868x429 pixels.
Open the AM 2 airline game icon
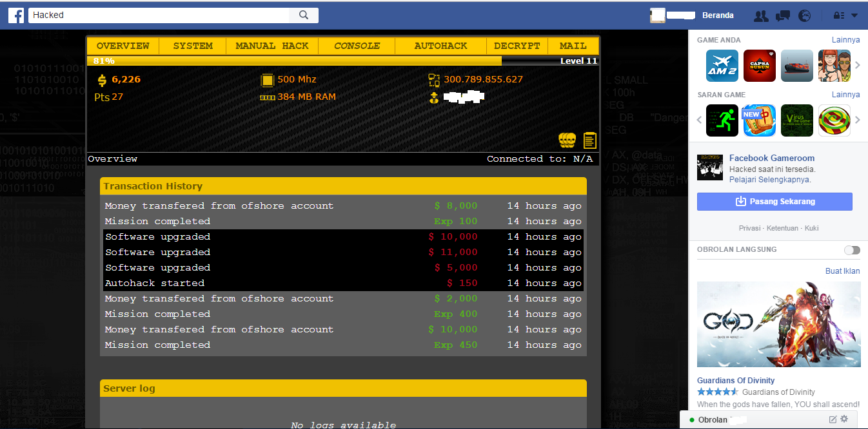[x=722, y=66]
